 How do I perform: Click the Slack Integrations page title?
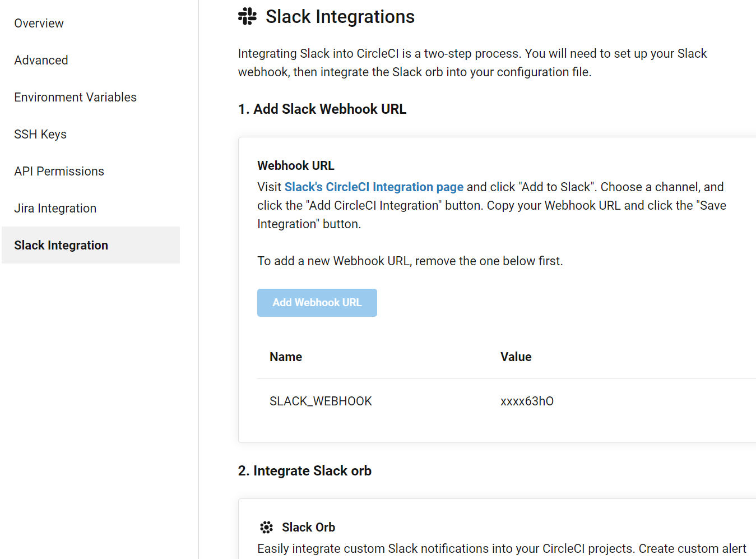(x=340, y=16)
